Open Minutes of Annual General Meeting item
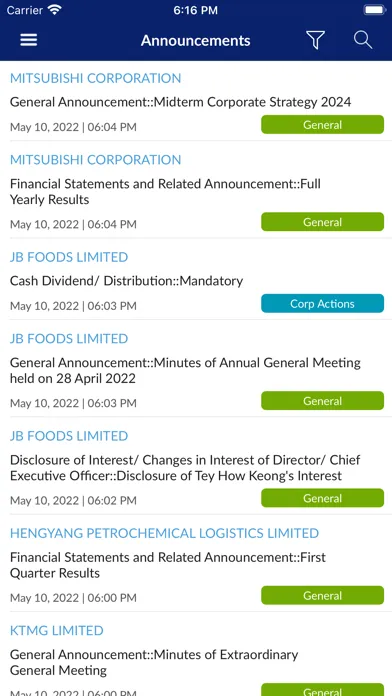Viewport: 392px width, 696px height. (185, 371)
